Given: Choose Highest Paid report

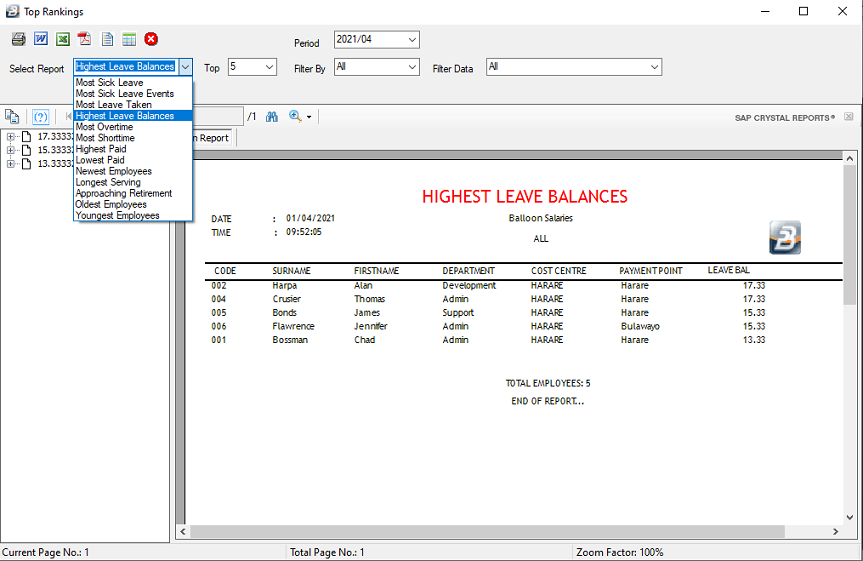Looking at the screenshot, I should point(133,149).
